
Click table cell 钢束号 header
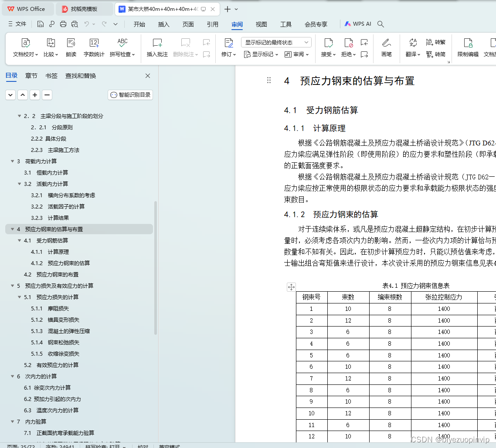click(x=312, y=297)
